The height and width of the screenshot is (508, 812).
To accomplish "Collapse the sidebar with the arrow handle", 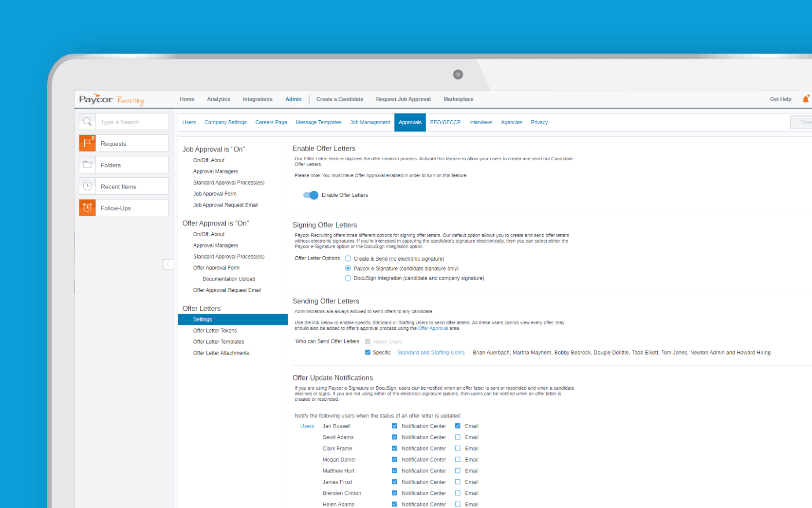I will tap(167, 264).
